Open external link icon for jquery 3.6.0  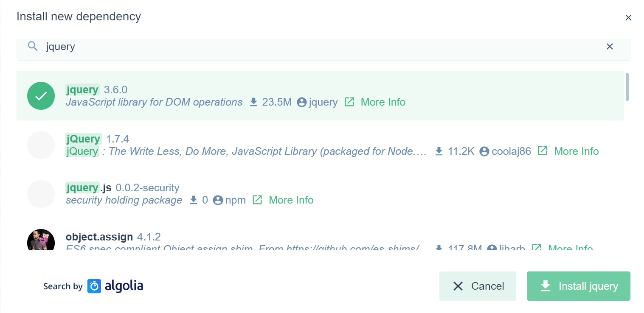pos(349,102)
